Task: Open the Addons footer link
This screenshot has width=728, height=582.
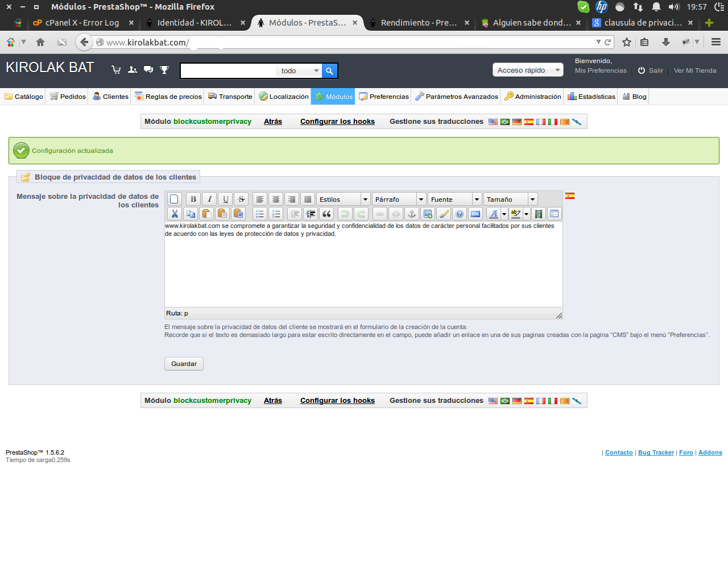Action: coord(710,452)
